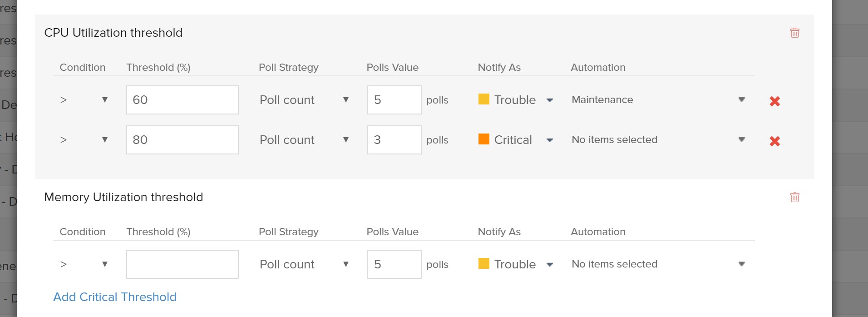Viewport: 868px width, 317px height.
Task: Expand Poll Strategy dropdown in CPU Trouble row
Action: pyautogui.click(x=304, y=100)
